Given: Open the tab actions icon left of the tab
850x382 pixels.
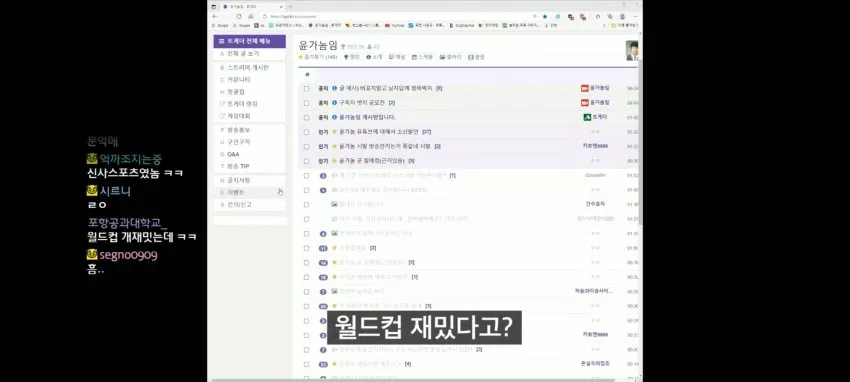Looking at the screenshot, I should 214,7.
